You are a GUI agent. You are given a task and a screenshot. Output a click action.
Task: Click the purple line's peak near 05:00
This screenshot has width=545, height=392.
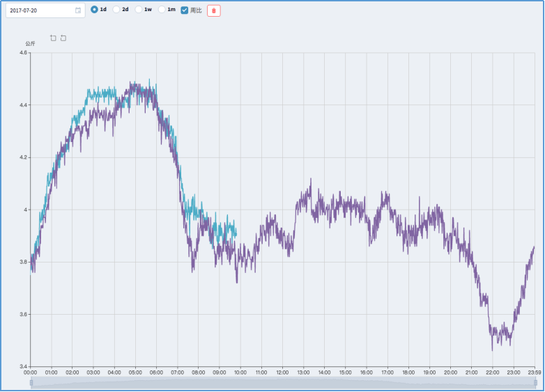(x=132, y=84)
